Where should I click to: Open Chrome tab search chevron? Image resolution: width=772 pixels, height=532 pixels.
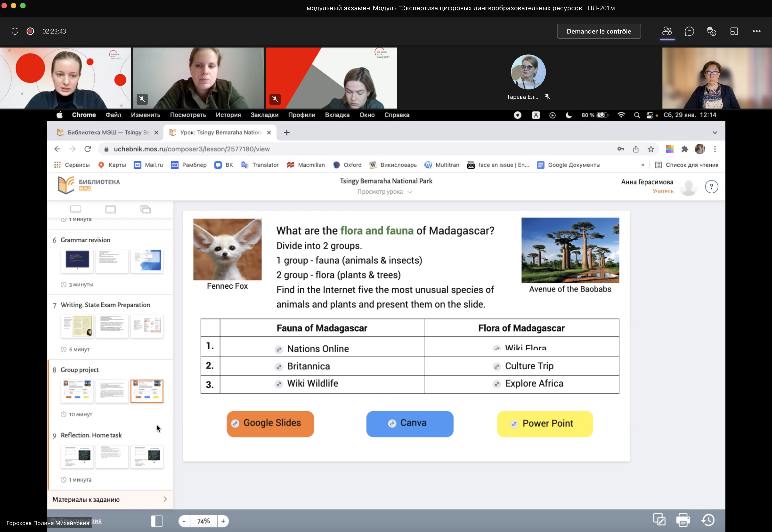(715, 133)
